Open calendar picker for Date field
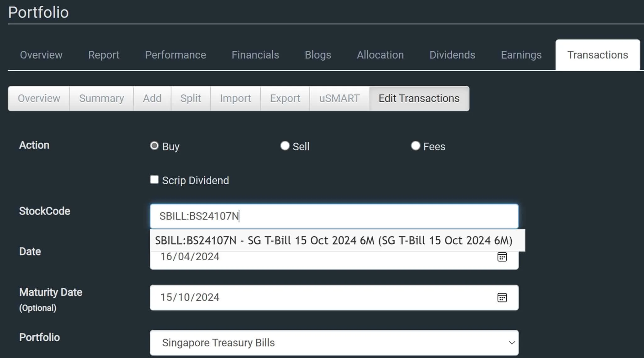Screen dimensions: 644x358 click(x=502, y=257)
